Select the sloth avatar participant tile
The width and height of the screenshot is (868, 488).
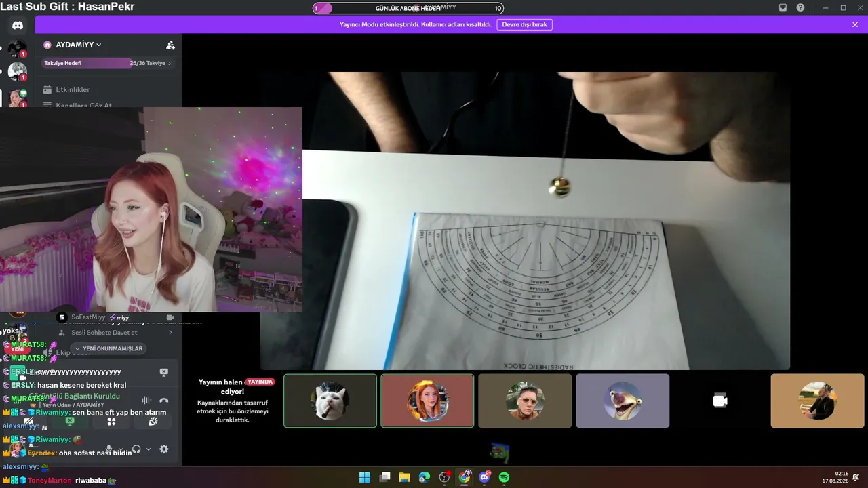point(623,401)
